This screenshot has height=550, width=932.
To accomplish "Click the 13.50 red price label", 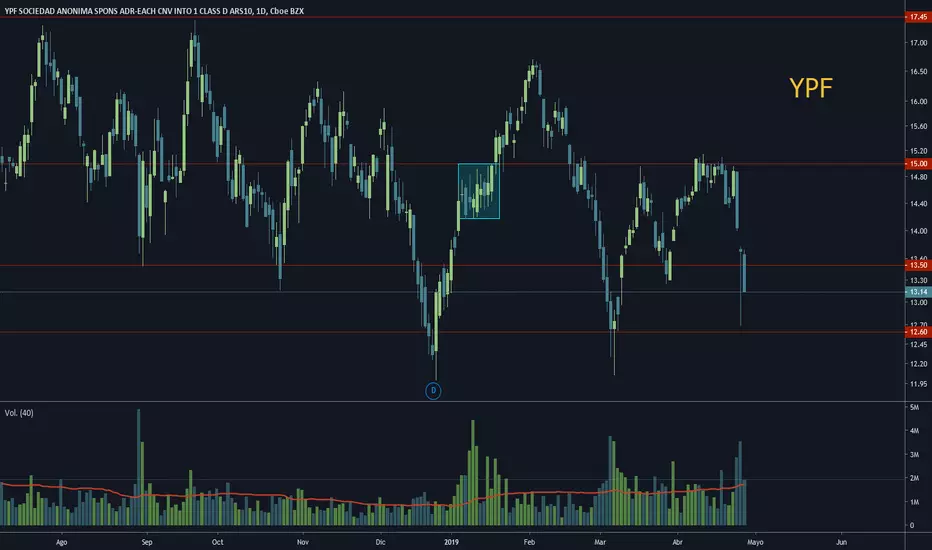I will coord(918,265).
